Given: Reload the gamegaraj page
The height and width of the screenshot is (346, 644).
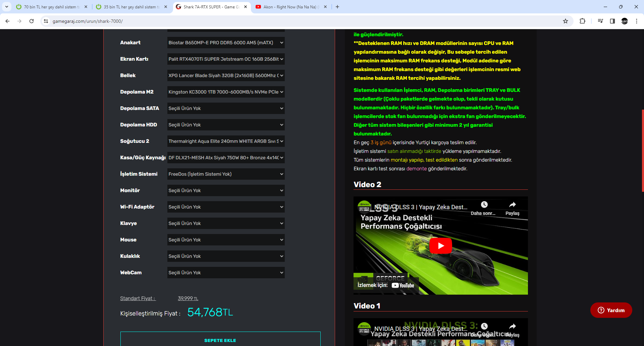Looking at the screenshot, I should click(32, 21).
